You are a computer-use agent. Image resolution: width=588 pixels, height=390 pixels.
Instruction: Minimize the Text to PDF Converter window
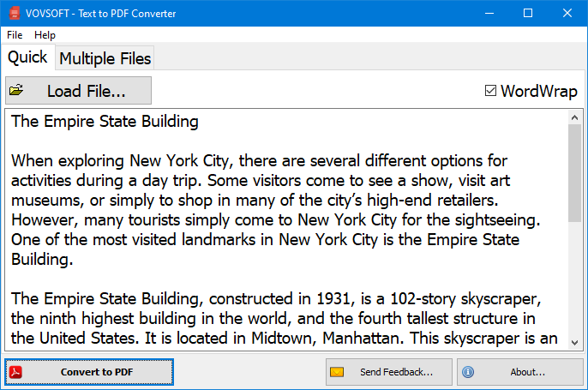tap(489, 13)
